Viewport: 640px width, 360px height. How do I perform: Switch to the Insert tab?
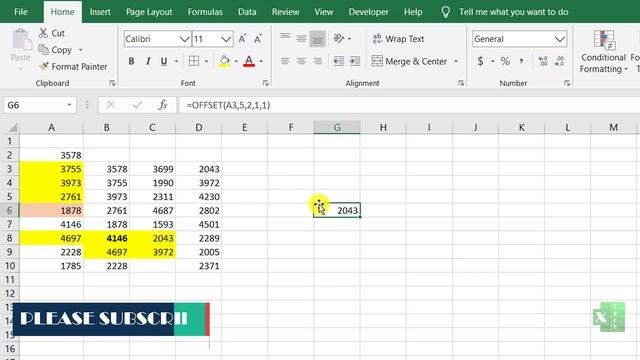coord(100,12)
